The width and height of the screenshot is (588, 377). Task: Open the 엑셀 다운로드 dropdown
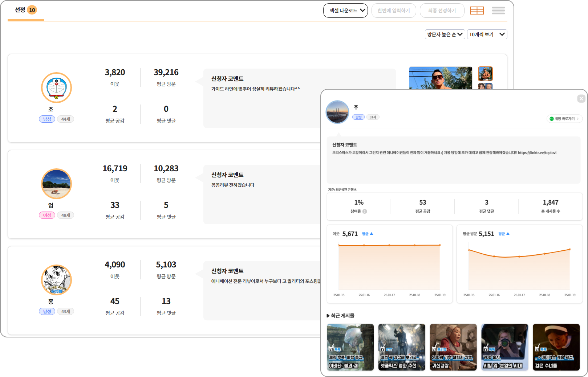click(x=345, y=11)
